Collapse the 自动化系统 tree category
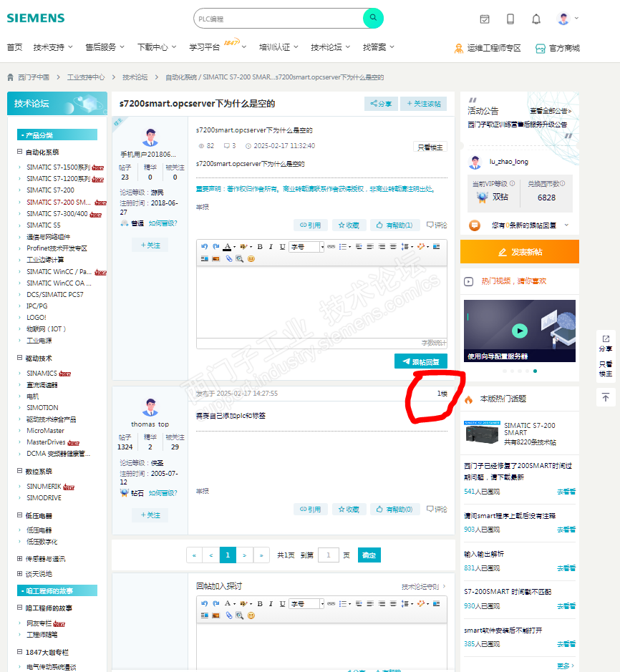The height and width of the screenshot is (672, 620). click(20, 152)
